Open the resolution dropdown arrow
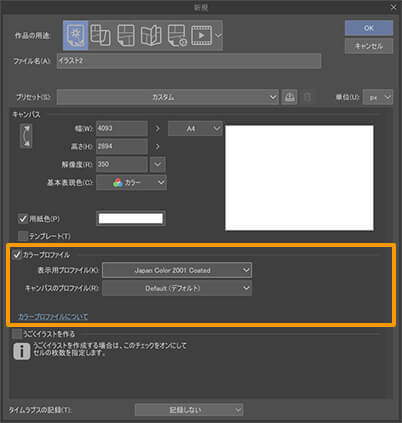This screenshot has width=402, height=423. (x=158, y=164)
